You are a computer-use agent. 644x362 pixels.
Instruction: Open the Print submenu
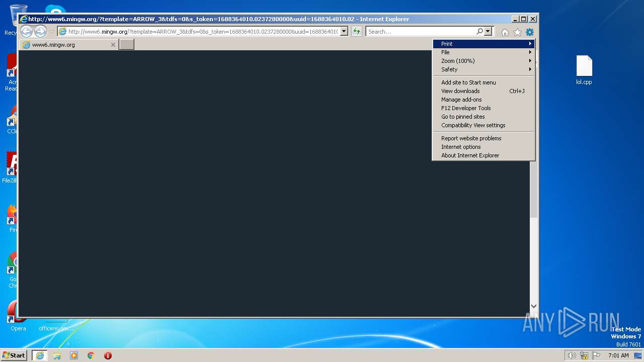click(484, 44)
